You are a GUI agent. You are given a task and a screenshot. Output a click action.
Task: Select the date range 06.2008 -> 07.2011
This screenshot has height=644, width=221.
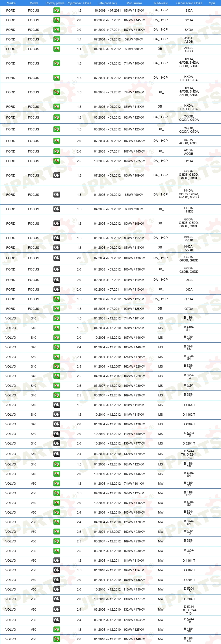107,20
